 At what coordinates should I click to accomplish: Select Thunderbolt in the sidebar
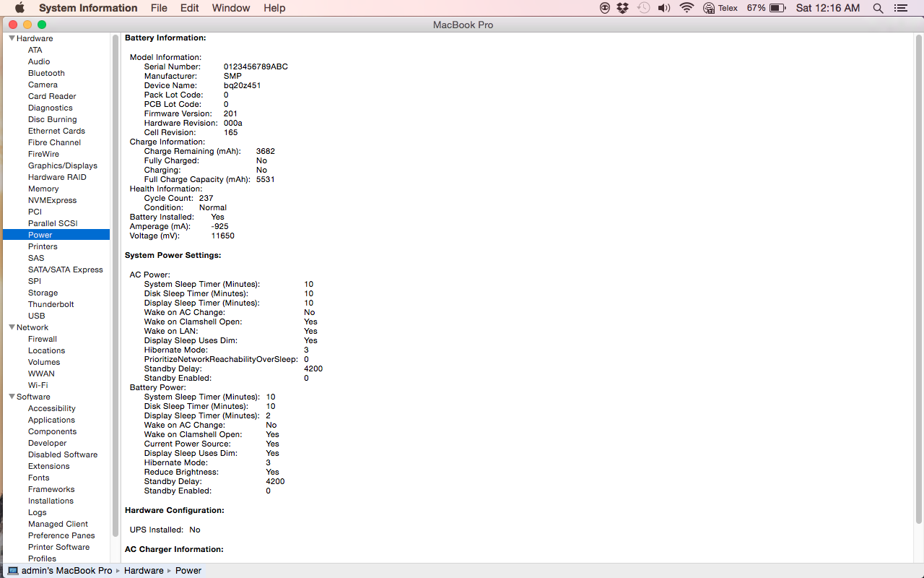[x=51, y=304]
